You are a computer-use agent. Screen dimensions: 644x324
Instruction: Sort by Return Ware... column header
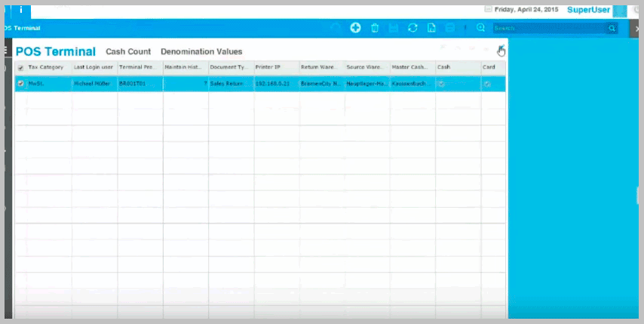click(322, 67)
